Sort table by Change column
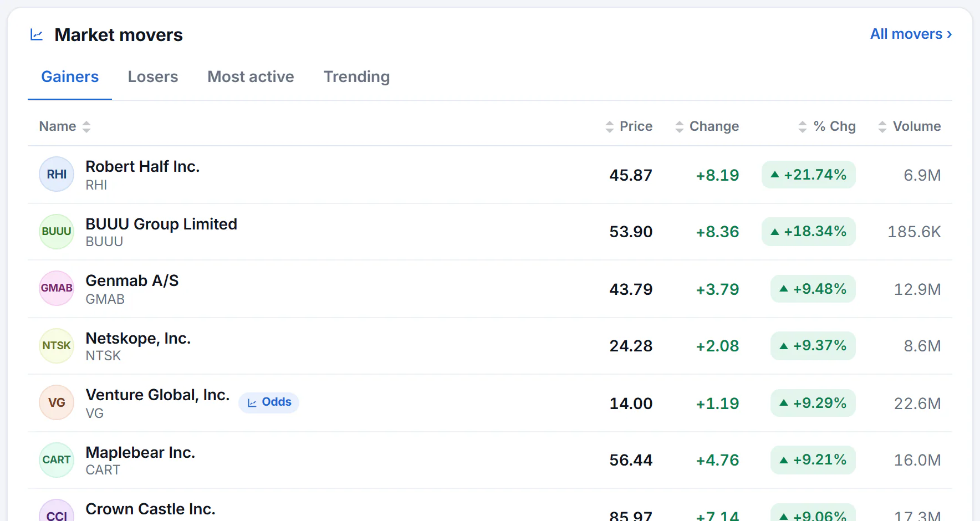Image resolution: width=980 pixels, height=521 pixels. [x=707, y=126]
